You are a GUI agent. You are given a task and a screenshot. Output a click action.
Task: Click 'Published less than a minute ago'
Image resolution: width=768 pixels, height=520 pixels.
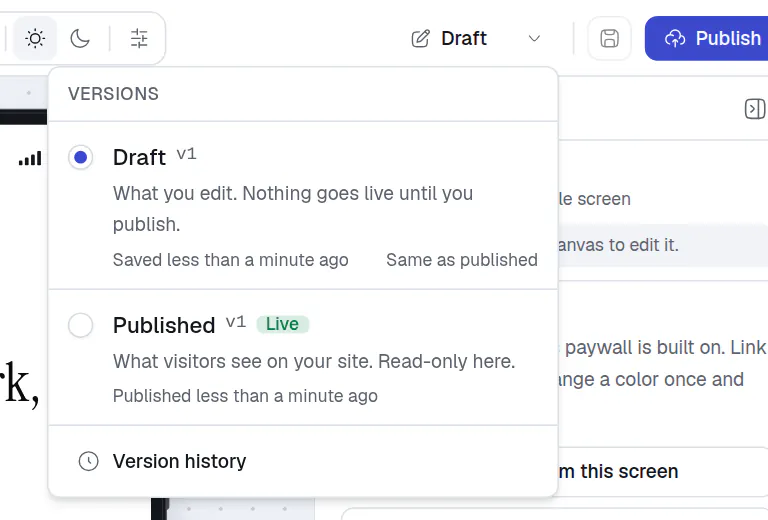tap(245, 396)
